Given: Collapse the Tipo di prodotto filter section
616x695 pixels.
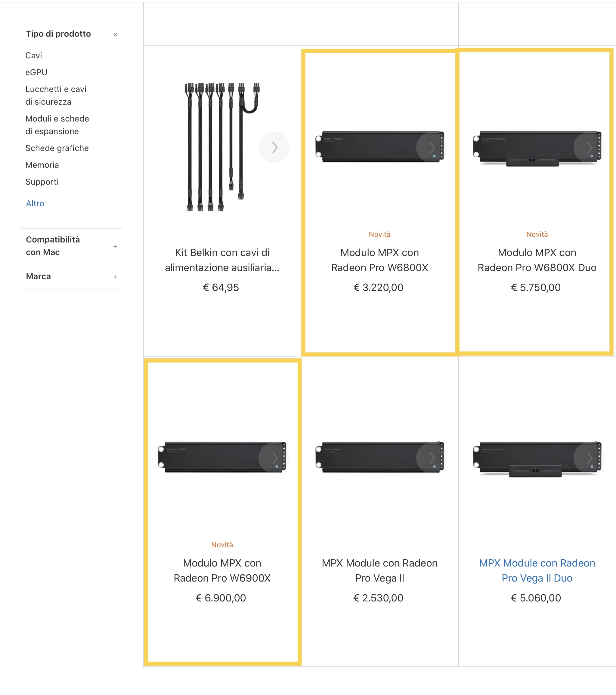Looking at the screenshot, I should click(x=115, y=35).
